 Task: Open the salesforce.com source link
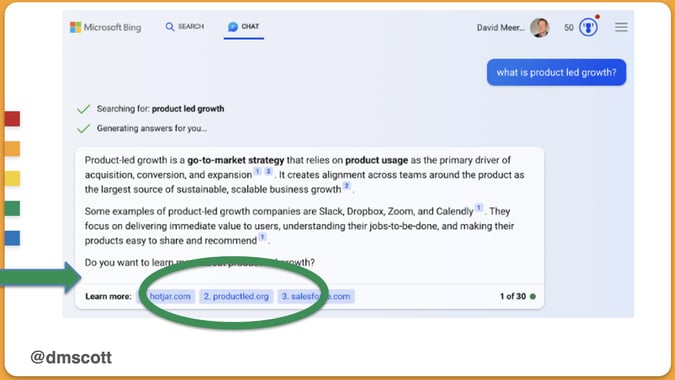tap(316, 296)
